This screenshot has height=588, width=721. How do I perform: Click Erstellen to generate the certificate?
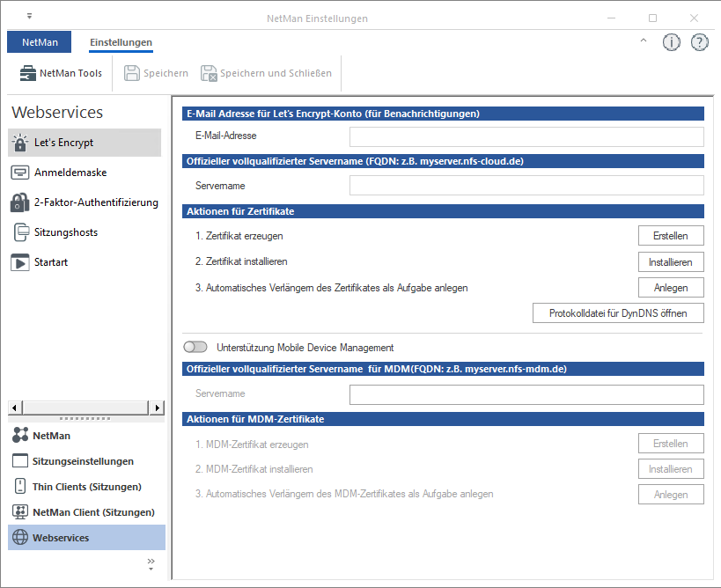coord(671,235)
